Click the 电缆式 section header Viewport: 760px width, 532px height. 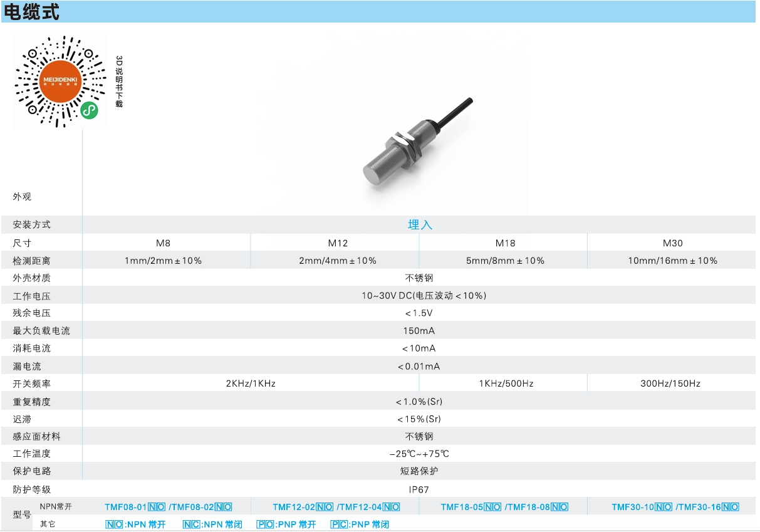[32, 12]
